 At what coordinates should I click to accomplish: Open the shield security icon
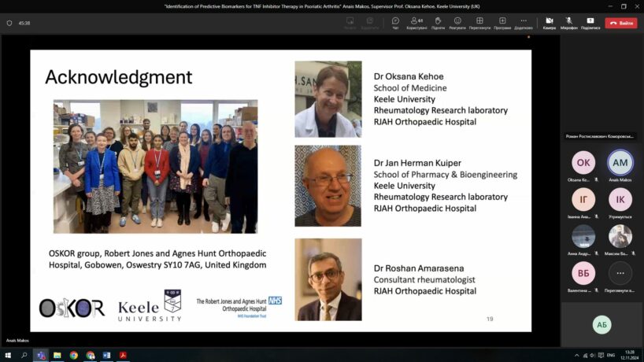tap(9, 23)
